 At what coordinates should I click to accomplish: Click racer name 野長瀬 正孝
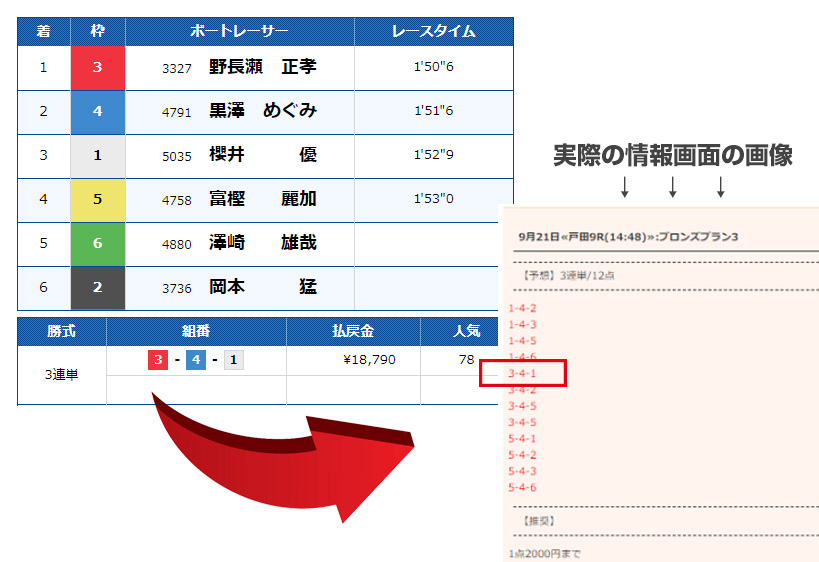262,67
